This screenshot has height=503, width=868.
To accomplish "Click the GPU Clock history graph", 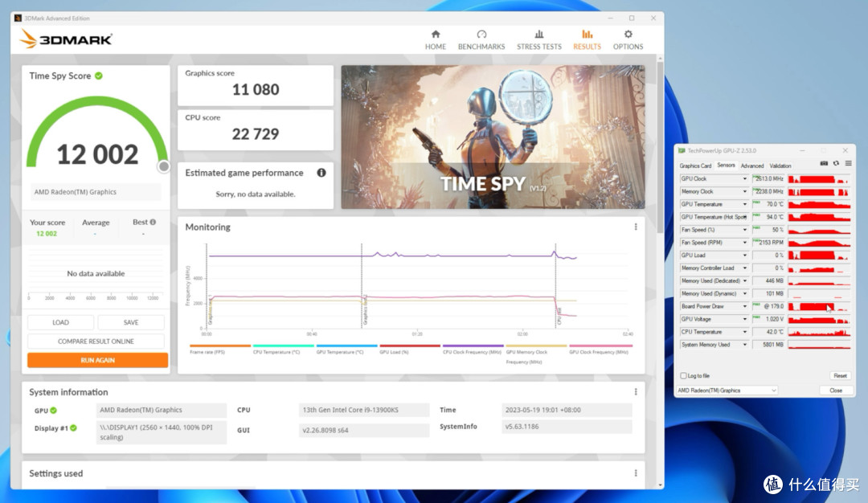I will pos(819,178).
